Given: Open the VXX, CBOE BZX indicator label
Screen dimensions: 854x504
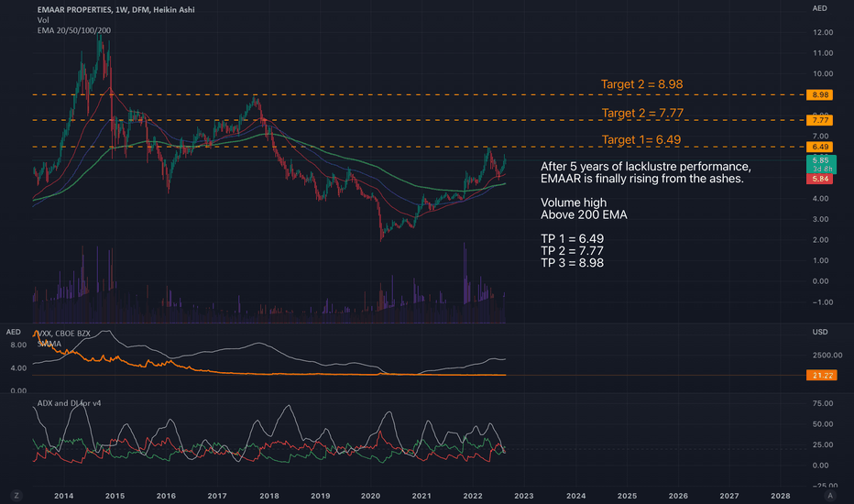Looking at the screenshot, I should (64, 334).
